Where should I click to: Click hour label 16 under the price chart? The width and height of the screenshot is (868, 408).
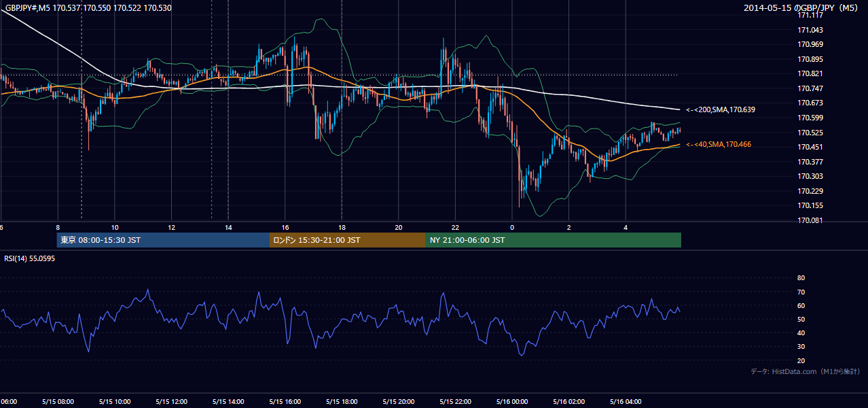pos(285,228)
